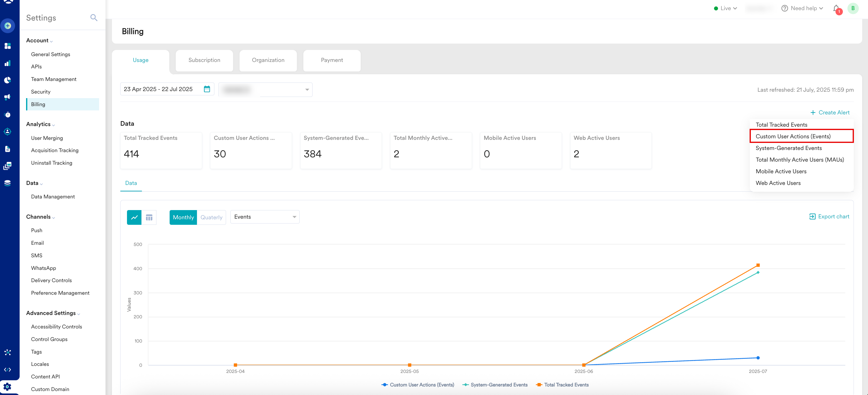Switch to the Usage tab
This screenshot has height=395, width=868.
(x=140, y=60)
